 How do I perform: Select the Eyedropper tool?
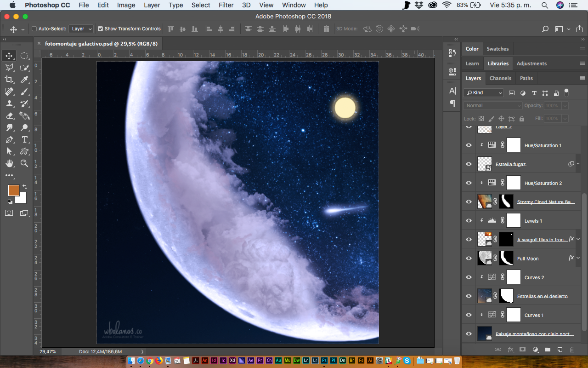[24, 80]
